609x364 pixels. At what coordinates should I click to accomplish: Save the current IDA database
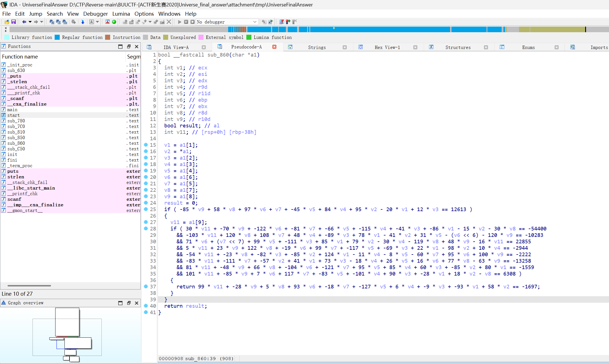pyautogui.click(x=13, y=22)
